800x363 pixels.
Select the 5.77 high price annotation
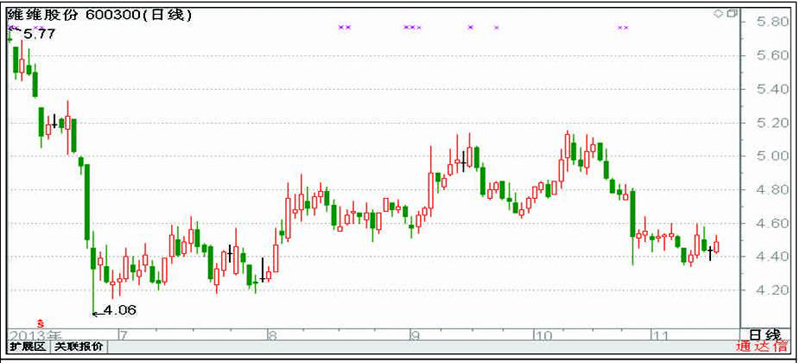pos(39,35)
